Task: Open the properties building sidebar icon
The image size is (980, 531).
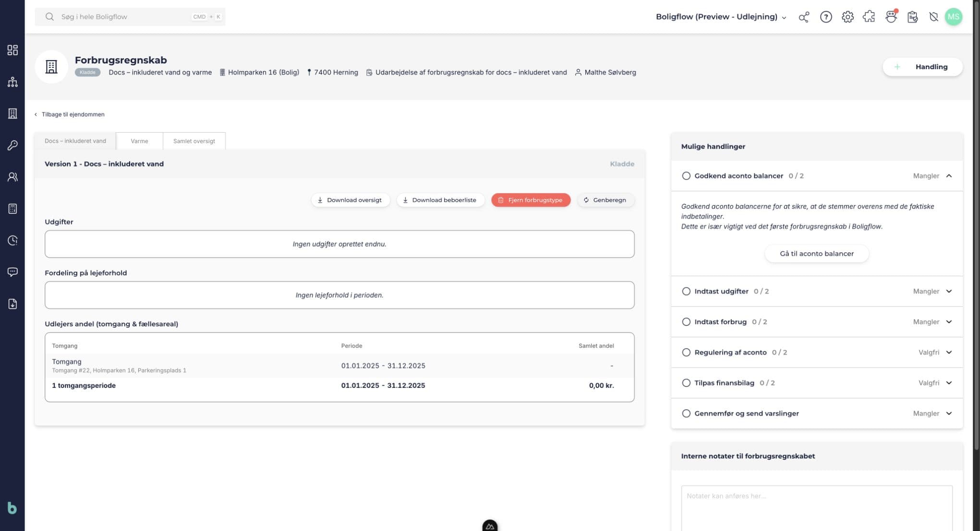Action: point(12,113)
